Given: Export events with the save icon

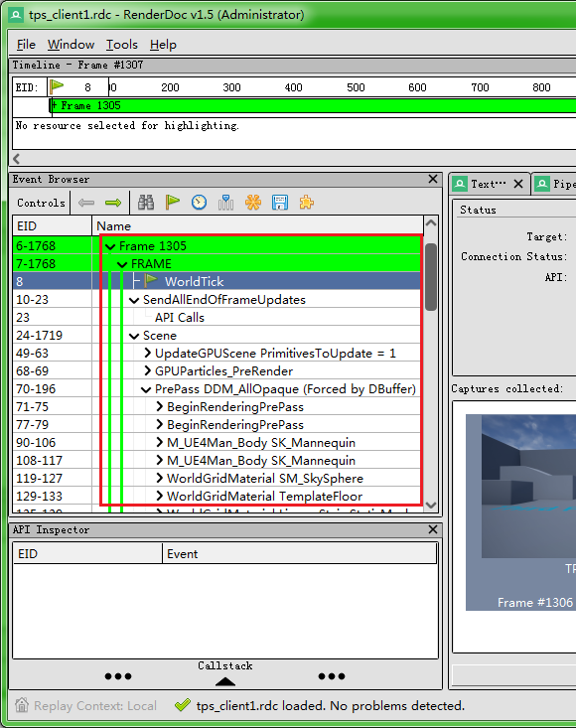Looking at the screenshot, I should coord(280,203).
